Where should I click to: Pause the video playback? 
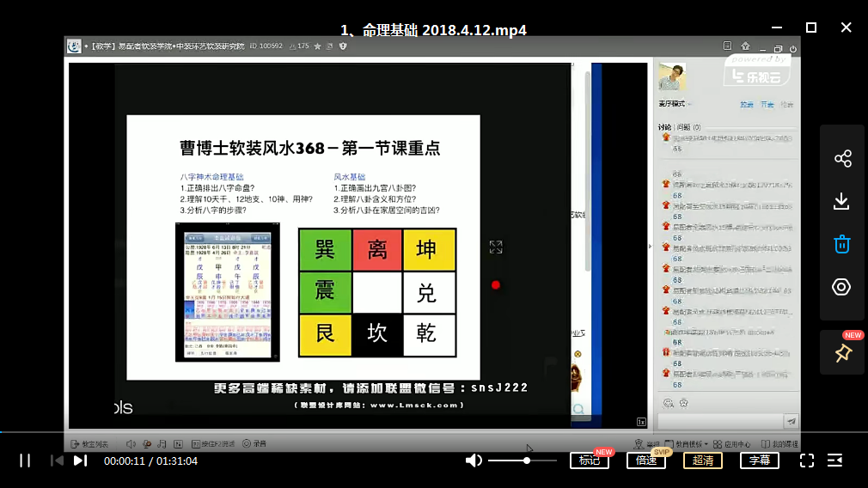pyautogui.click(x=25, y=461)
